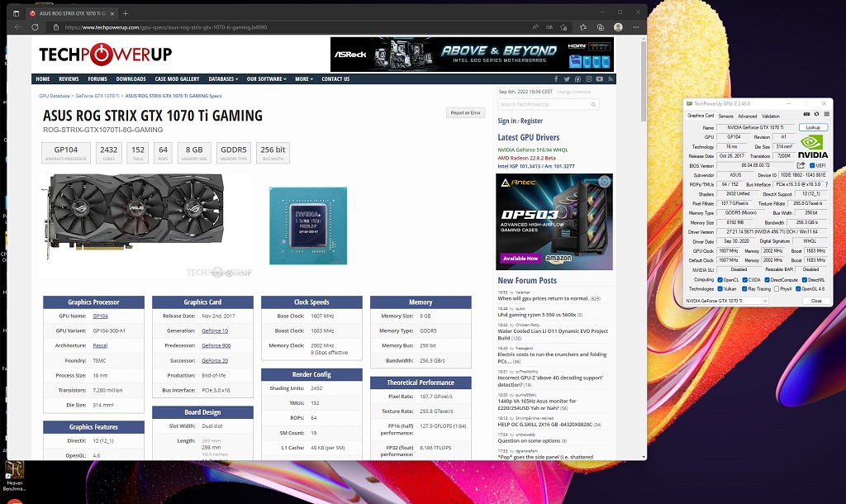Toggle Vulkan checkbox in GPU-Z

pyautogui.click(x=720, y=288)
